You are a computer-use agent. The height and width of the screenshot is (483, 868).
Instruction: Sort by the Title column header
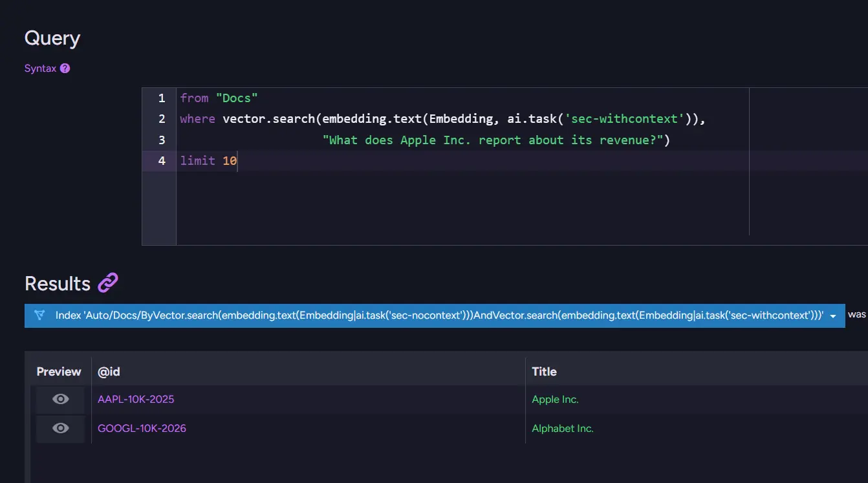544,372
